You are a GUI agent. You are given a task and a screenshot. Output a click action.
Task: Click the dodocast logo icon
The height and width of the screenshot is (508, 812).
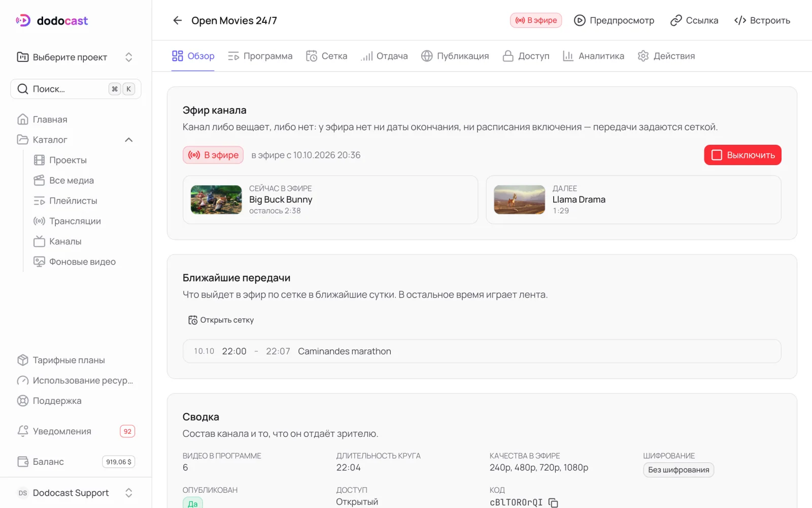point(23,20)
